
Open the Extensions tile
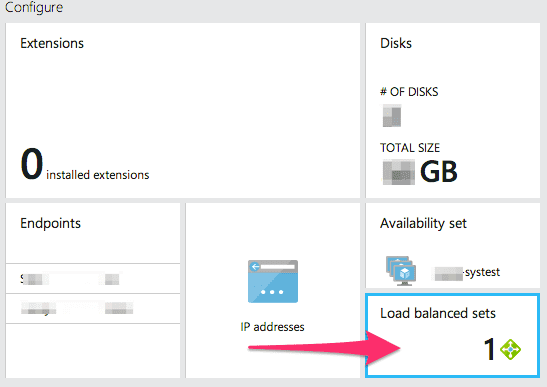point(183,110)
